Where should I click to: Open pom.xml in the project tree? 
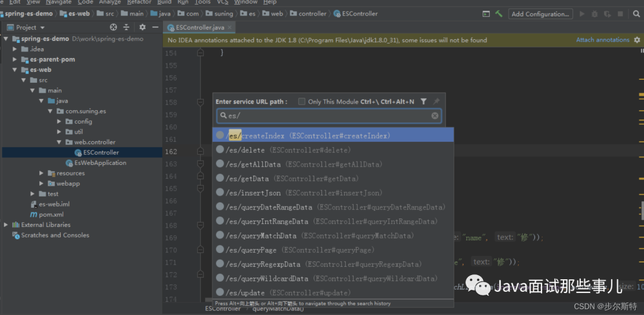[51, 214]
